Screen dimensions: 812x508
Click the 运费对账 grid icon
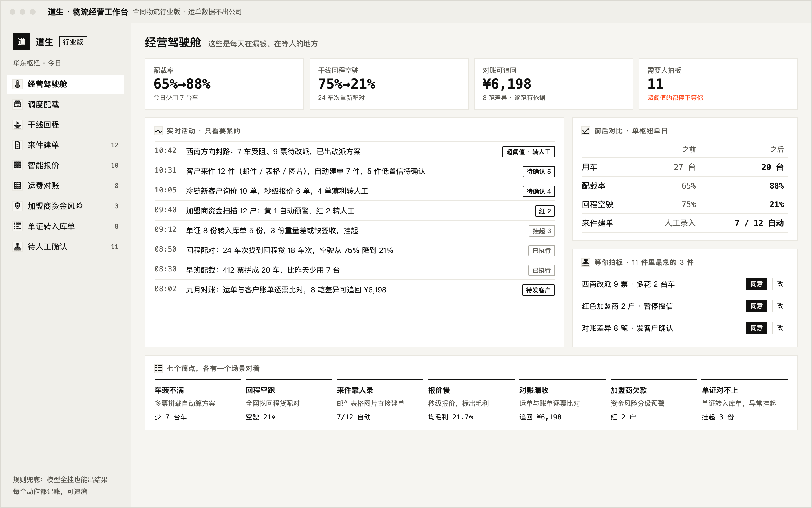point(17,185)
